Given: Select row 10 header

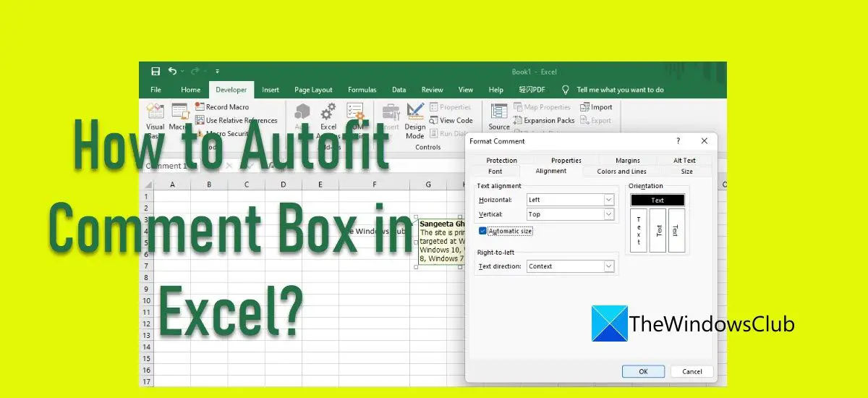Looking at the screenshot, I should point(147,301).
